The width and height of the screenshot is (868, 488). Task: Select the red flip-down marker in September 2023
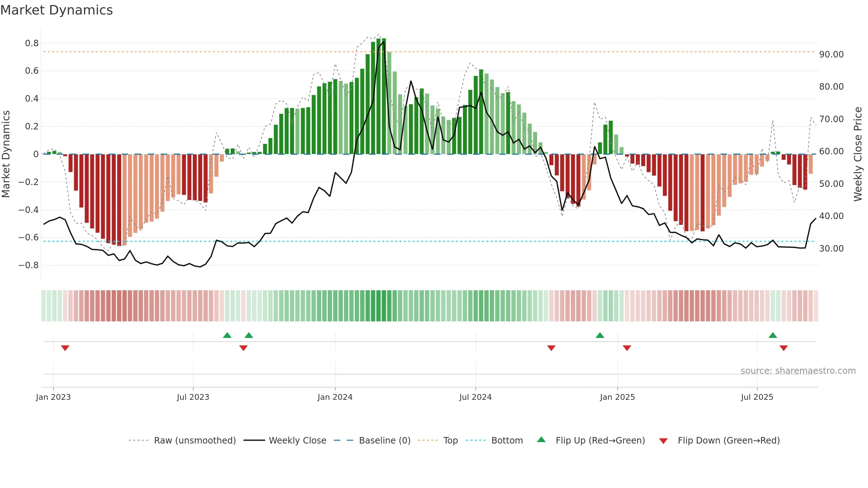(243, 348)
